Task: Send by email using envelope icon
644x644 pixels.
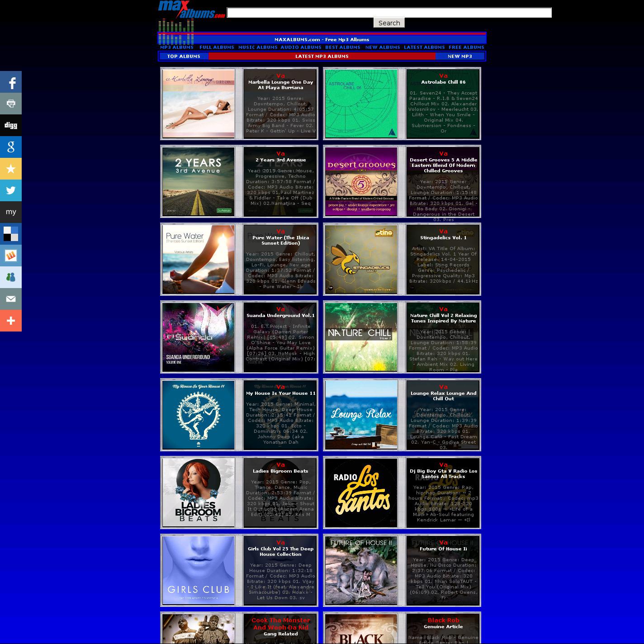Action: (x=11, y=299)
